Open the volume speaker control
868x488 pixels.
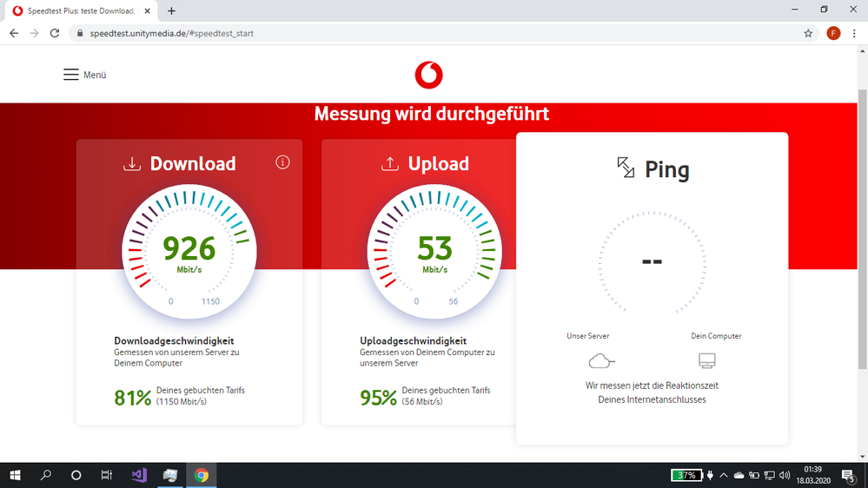785,475
